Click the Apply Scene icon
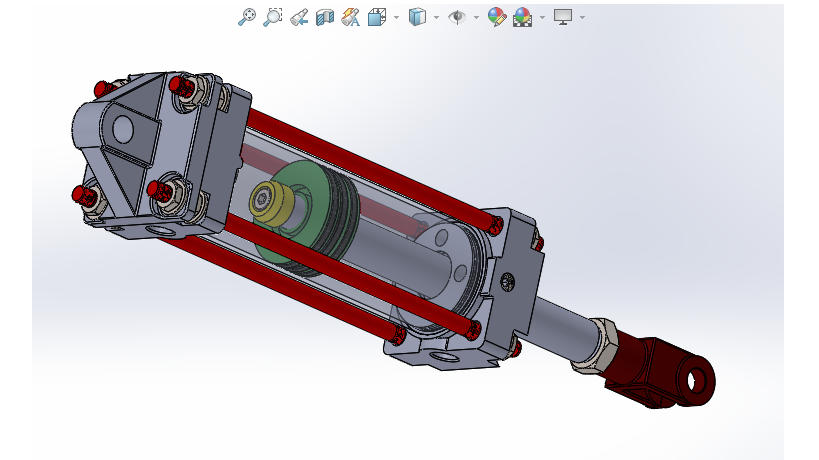The width and height of the screenshot is (819, 460). (x=522, y=17)
